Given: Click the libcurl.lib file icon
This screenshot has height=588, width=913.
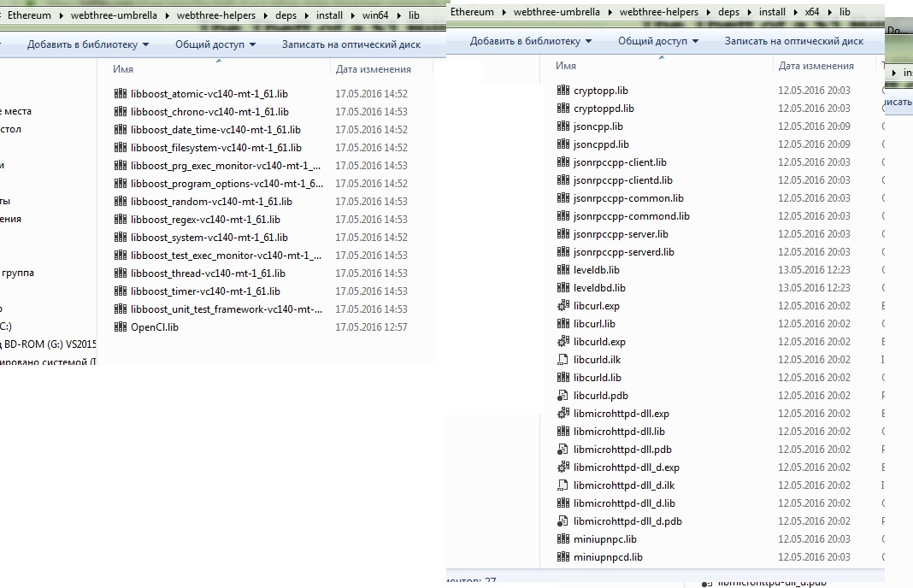Looking at the screenshot, I should tap(563, 323).
